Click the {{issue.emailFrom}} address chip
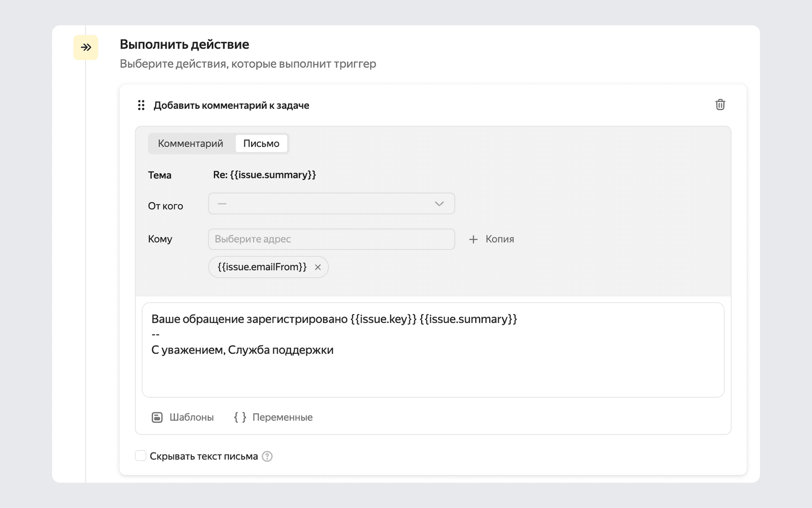812x508 pixels. click(262, 267)
